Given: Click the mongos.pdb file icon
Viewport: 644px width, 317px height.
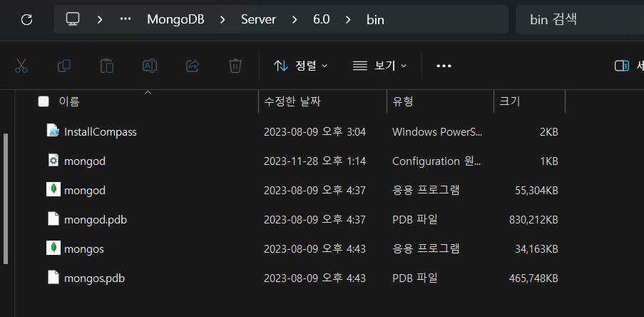Looking at the screenshot, I should click(x=53, y=278).
